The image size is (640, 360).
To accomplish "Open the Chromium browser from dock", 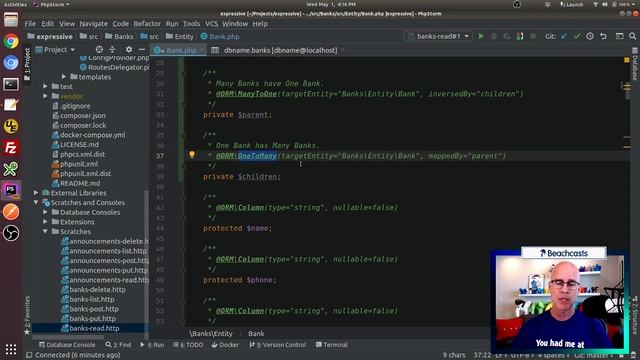I will point(11,62).
